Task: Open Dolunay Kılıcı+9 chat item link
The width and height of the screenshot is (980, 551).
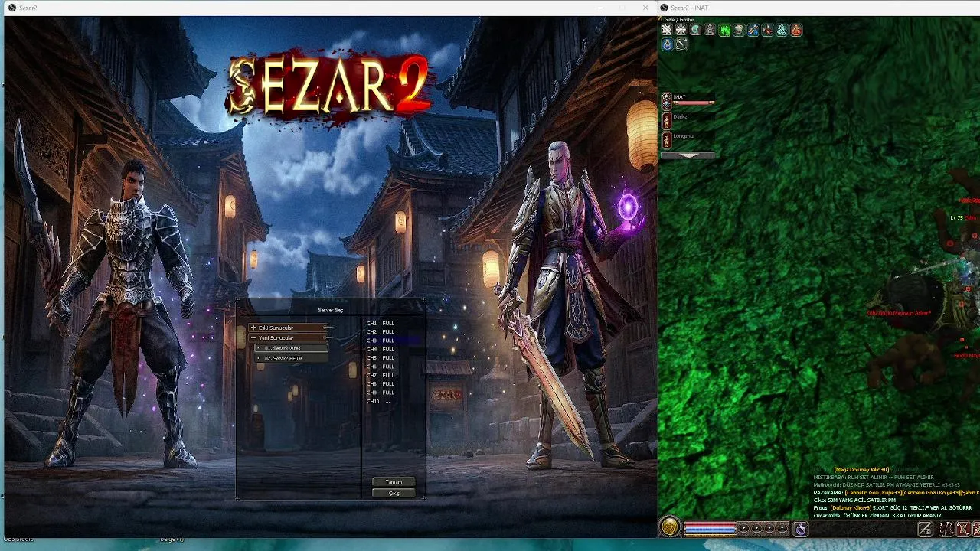Action: click(x=851, y=508)
